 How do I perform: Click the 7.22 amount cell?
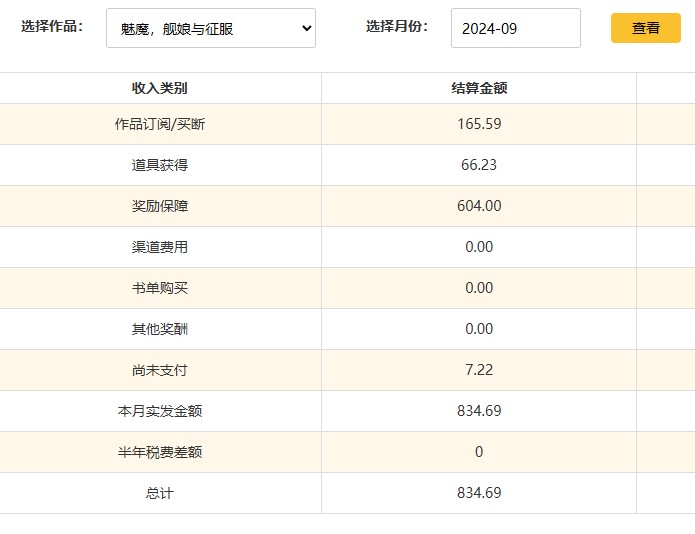coord(479,370)
